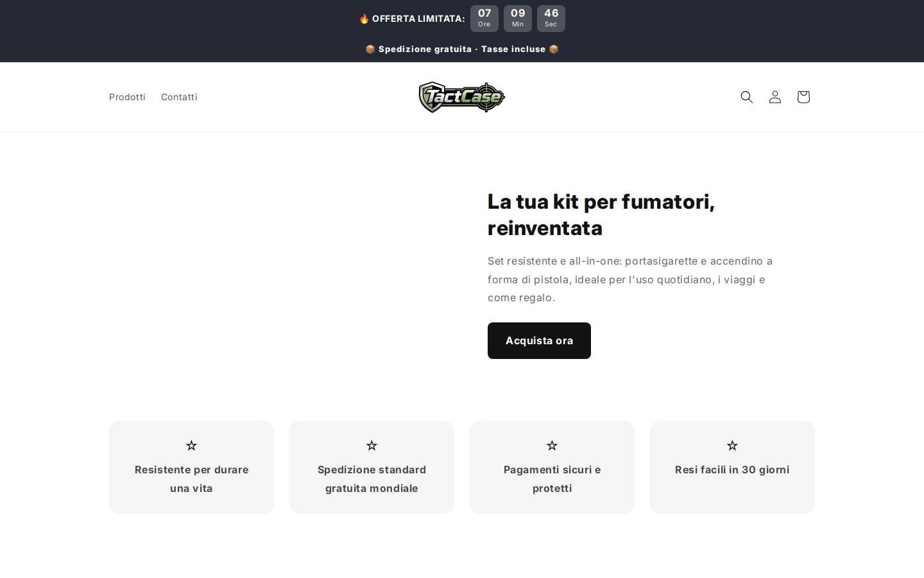Open the Prodotti menu link
Screen dimensions: 924x578
point(127,97)
